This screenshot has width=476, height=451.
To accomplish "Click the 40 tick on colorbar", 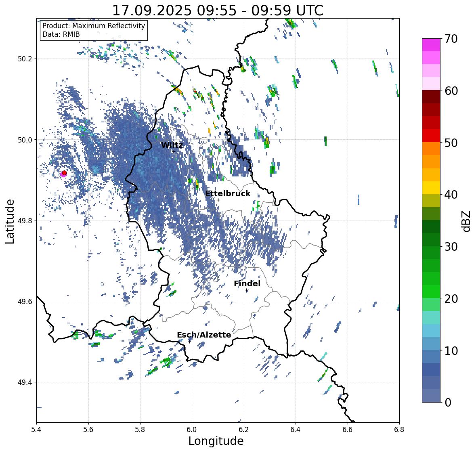I will 451,195.
